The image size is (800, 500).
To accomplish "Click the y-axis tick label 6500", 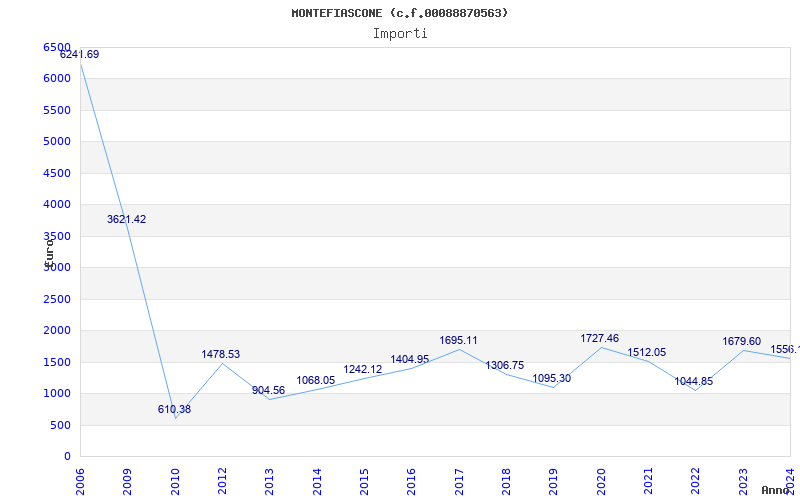I will coord(57,47).
